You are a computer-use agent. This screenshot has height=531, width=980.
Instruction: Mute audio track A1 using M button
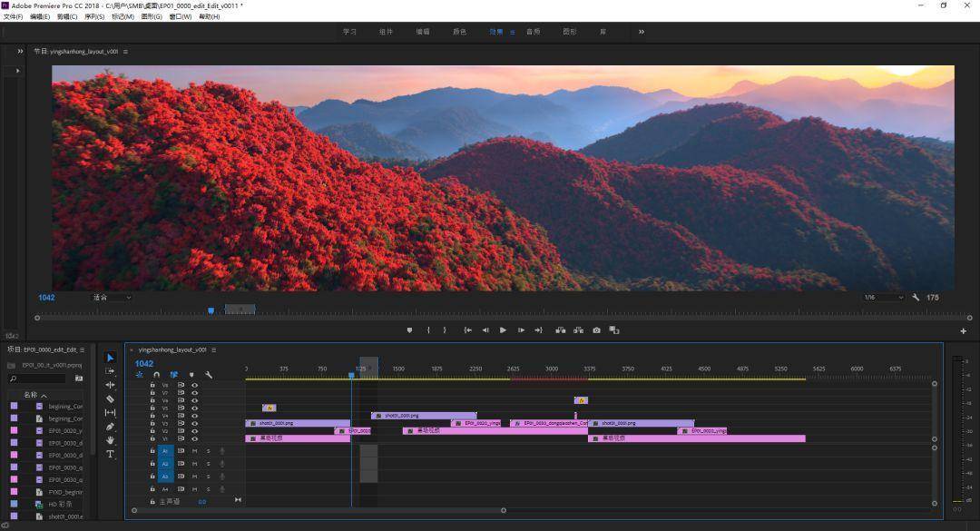(x=194, y=451)
